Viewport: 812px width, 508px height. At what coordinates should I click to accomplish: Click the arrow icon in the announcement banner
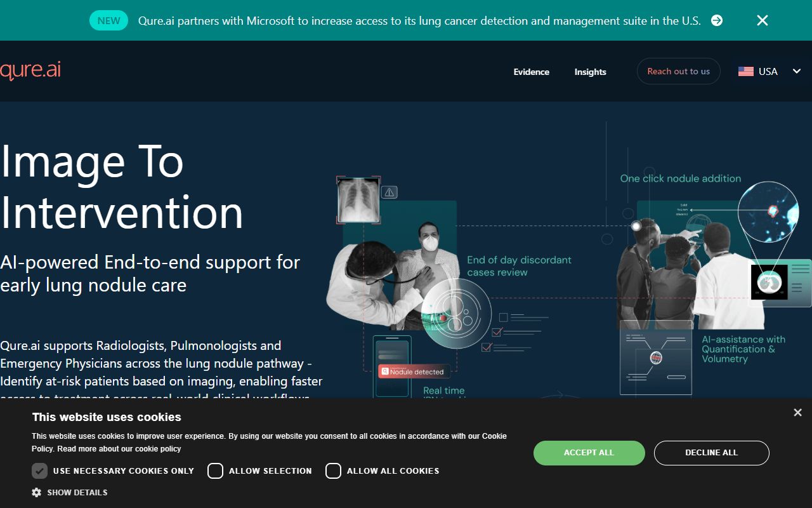coord(716,20)
